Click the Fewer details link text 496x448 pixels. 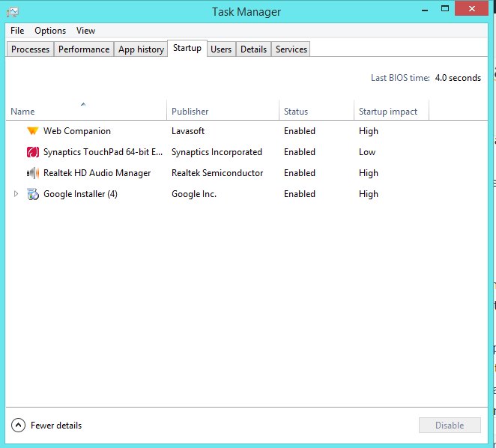(56, 426)
